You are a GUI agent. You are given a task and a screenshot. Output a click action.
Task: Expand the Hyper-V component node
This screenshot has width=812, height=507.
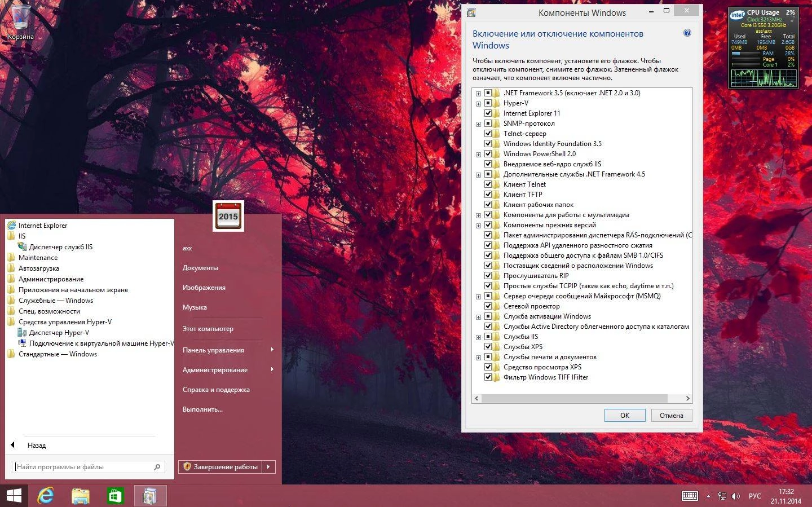[x=478, y=103]
